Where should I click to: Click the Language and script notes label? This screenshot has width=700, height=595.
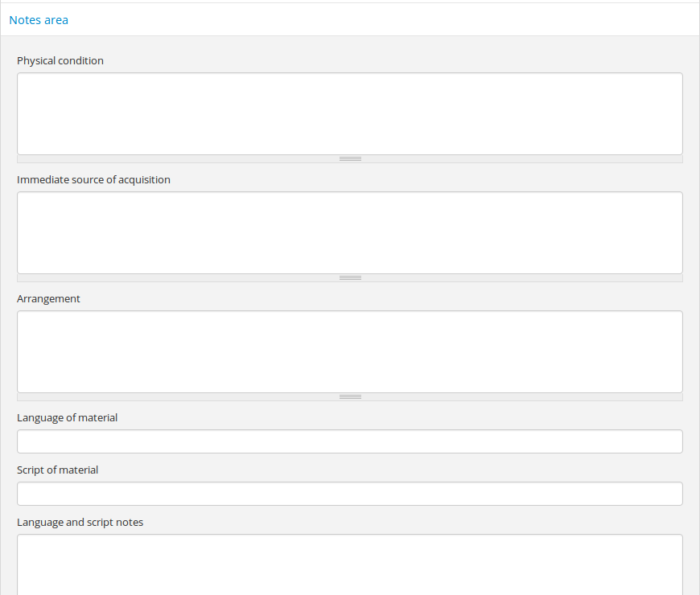pos(80,522)
